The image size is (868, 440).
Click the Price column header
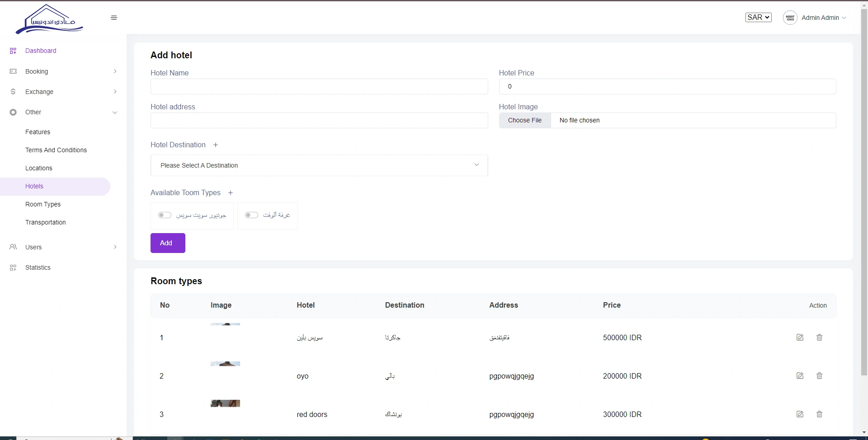612,305
